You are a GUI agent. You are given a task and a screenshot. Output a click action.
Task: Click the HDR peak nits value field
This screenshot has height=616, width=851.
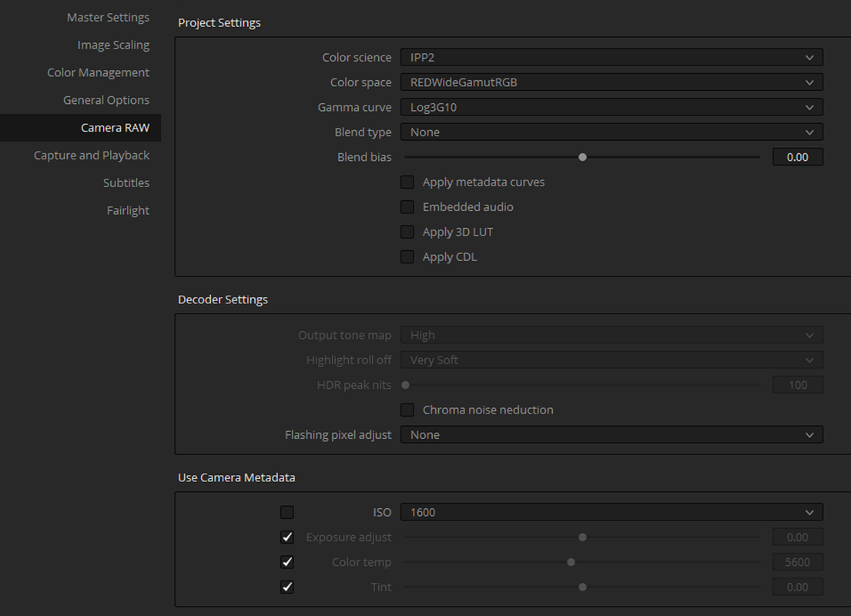[798, 385]
